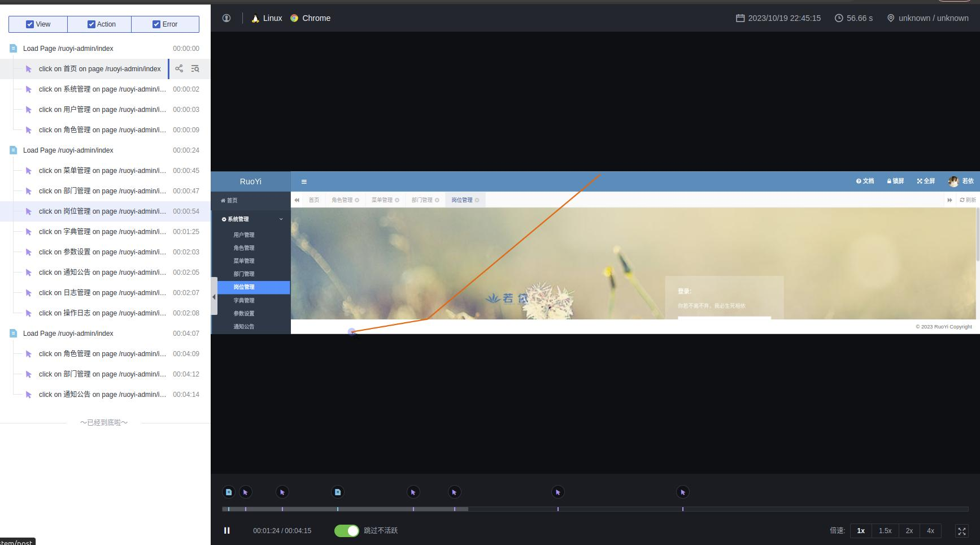The height and width of the screenshot is (545, 980).
Task: Click the calendar icon beside the date
Action: point(740,18)
